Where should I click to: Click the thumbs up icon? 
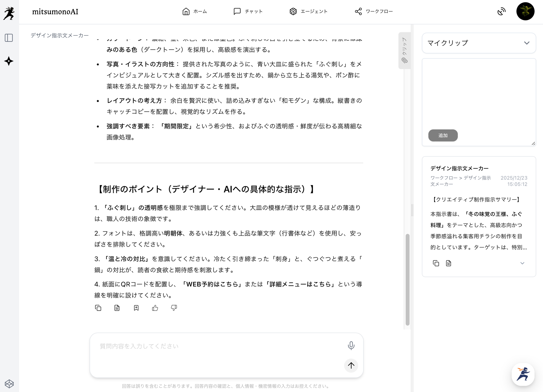coord(155,308)
